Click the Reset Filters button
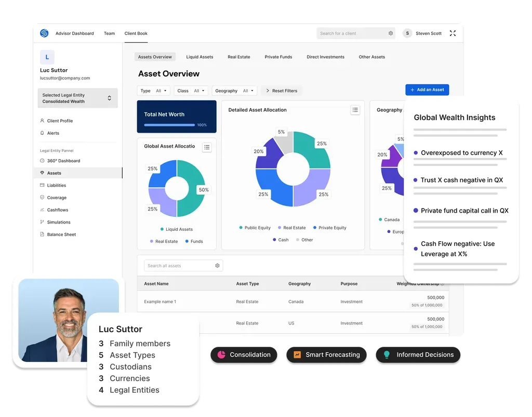Image resolution: width=532 pixels, height=417 pixels. click(281, 90)
